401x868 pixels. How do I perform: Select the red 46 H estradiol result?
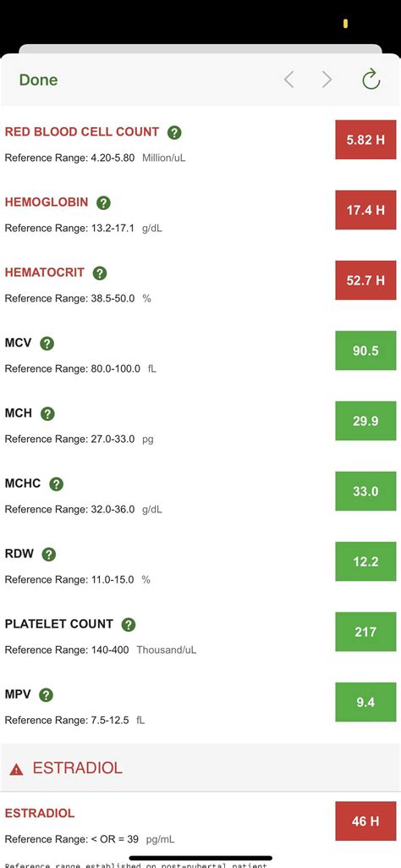(x=365, y=821)
